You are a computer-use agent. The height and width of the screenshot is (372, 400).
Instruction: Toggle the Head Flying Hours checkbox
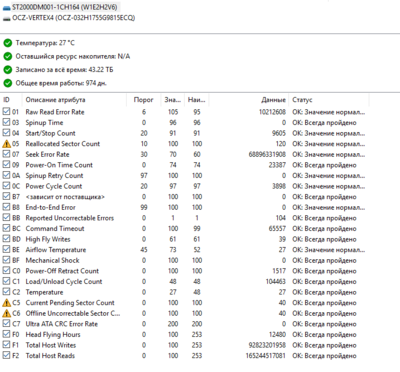tap(6, 334)
